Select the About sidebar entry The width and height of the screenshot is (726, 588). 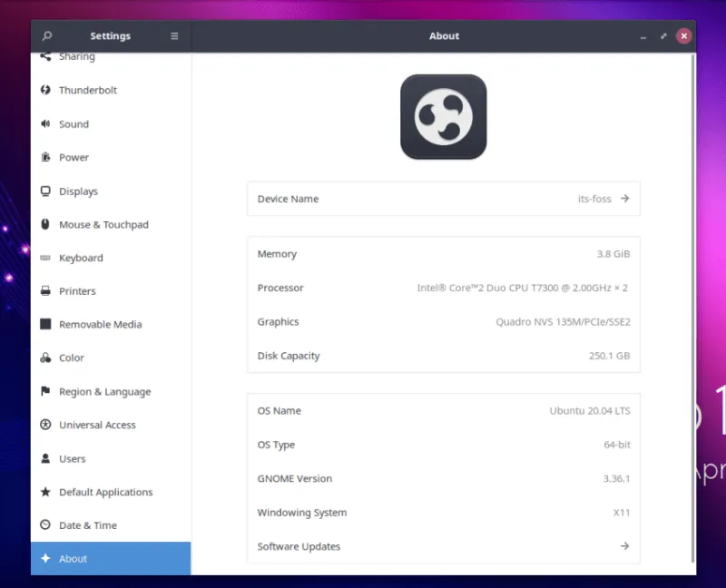[x=111, y=558]
